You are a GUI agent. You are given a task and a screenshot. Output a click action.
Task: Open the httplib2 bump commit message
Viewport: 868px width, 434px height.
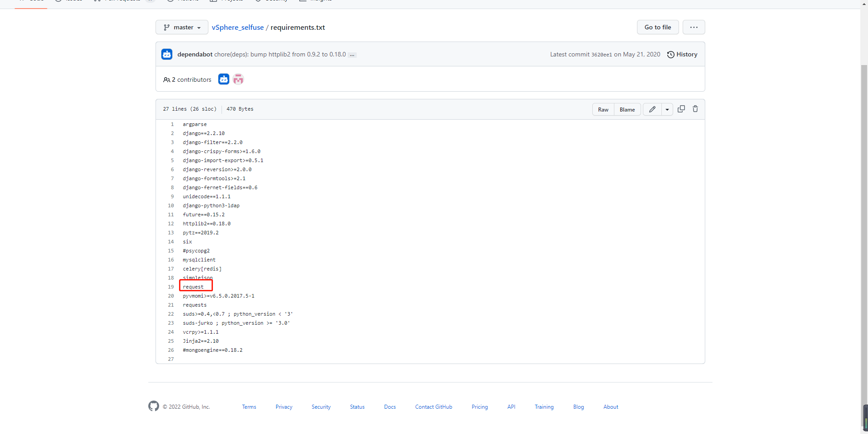[280, 54]
